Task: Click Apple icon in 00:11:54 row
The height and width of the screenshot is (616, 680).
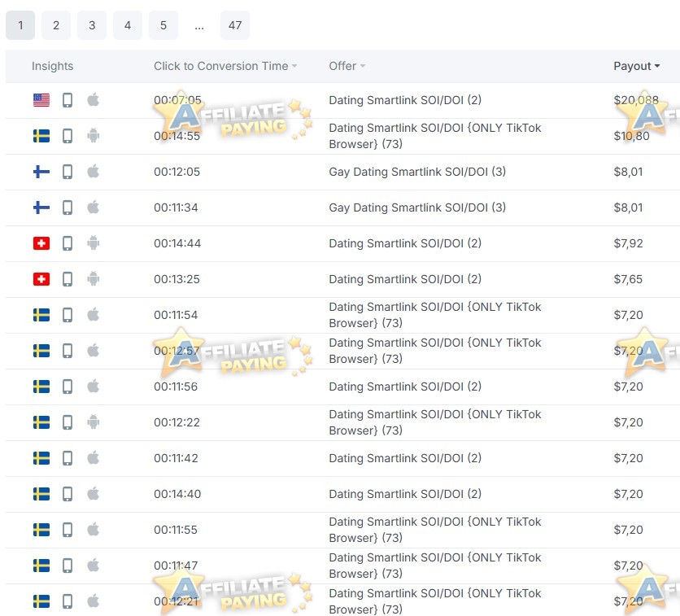Action: coord(94,314)
